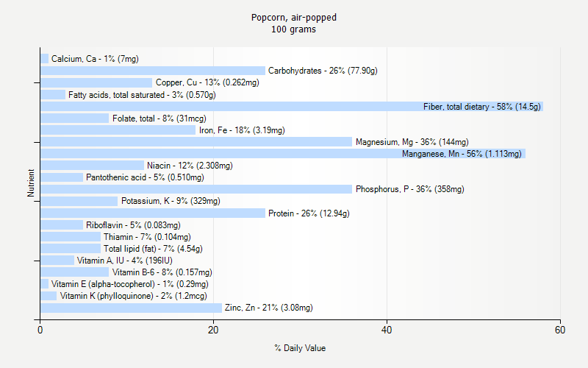Click the '% Daily Value' x-axis title
This screenshot has height=368, width=588.
(x=300, y=347)
